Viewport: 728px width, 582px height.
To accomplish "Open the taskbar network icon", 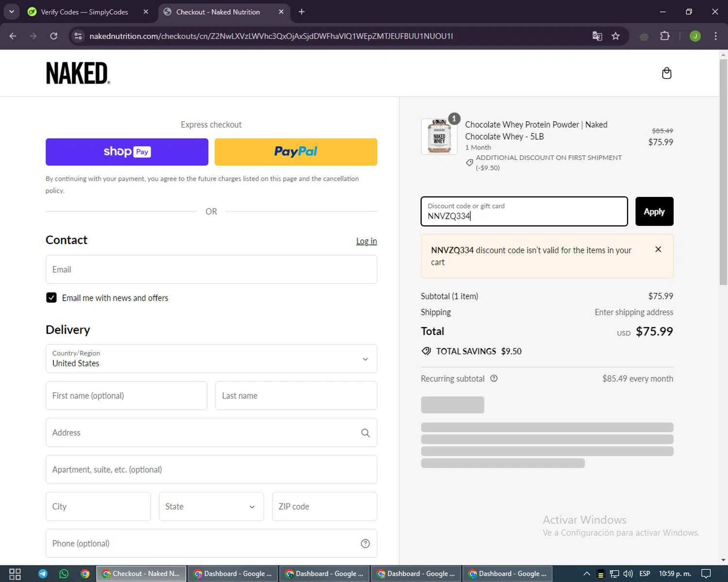I will 614,574.
